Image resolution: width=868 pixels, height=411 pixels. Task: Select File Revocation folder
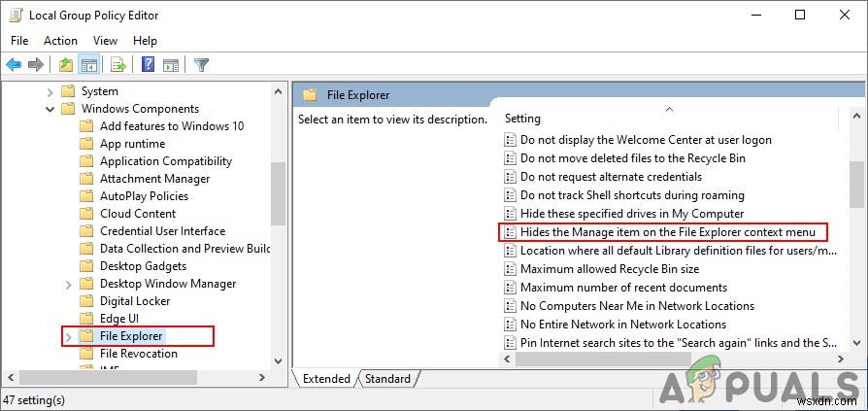pos(139,354)
